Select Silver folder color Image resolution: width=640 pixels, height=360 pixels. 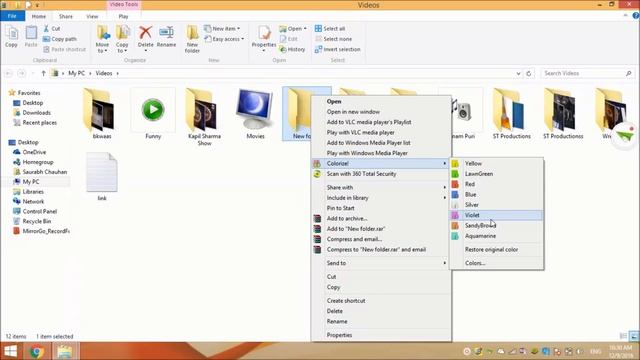coord(497,205)
